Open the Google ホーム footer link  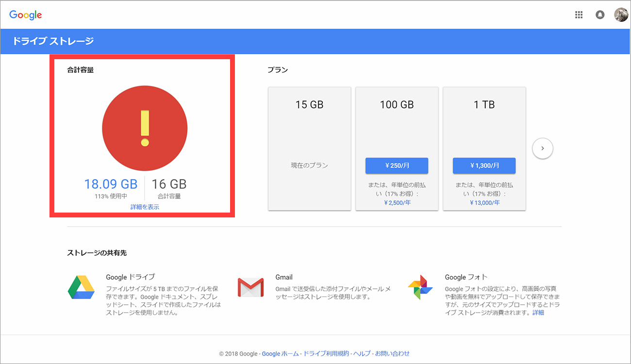tap(281, 353)
